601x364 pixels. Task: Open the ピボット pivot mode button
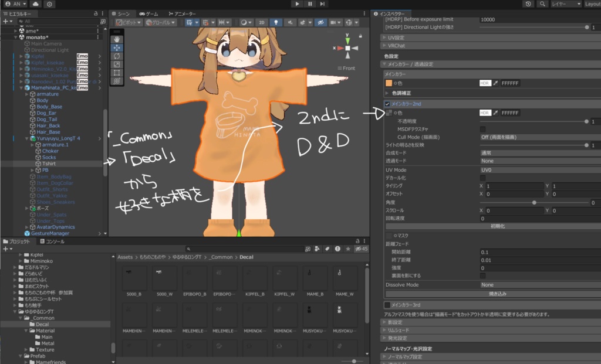coord(129,23)
